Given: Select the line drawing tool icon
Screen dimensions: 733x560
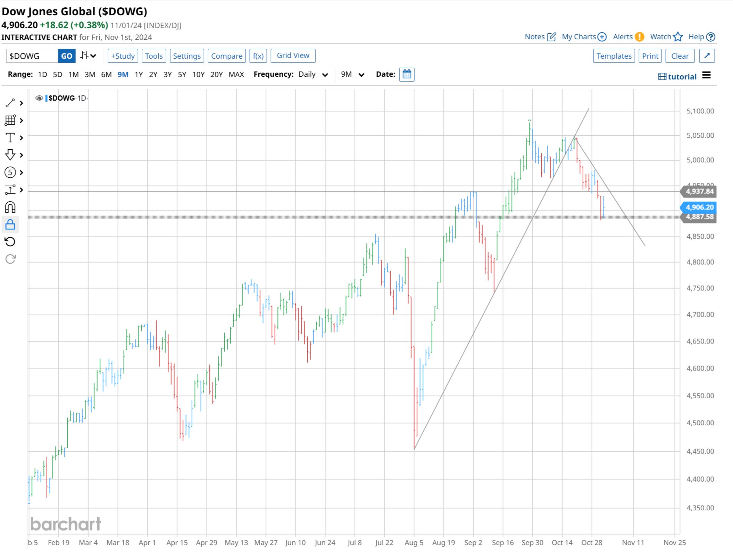Looking at the screenshot, I should (10, 103).
